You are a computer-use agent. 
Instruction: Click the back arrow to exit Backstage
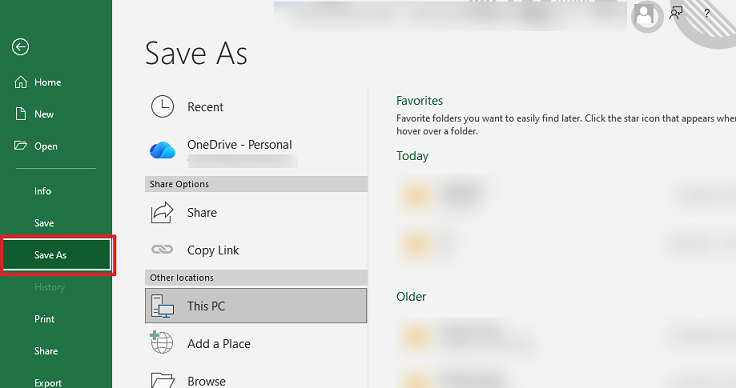click(x=21, y=47)
